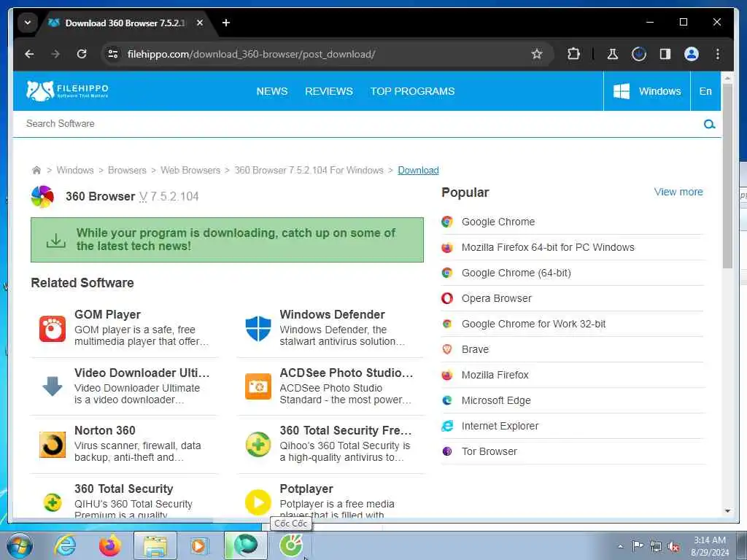Click the Potplayer yellow play icon
Screen dimensions: 747x560
[x=258, y=502]
